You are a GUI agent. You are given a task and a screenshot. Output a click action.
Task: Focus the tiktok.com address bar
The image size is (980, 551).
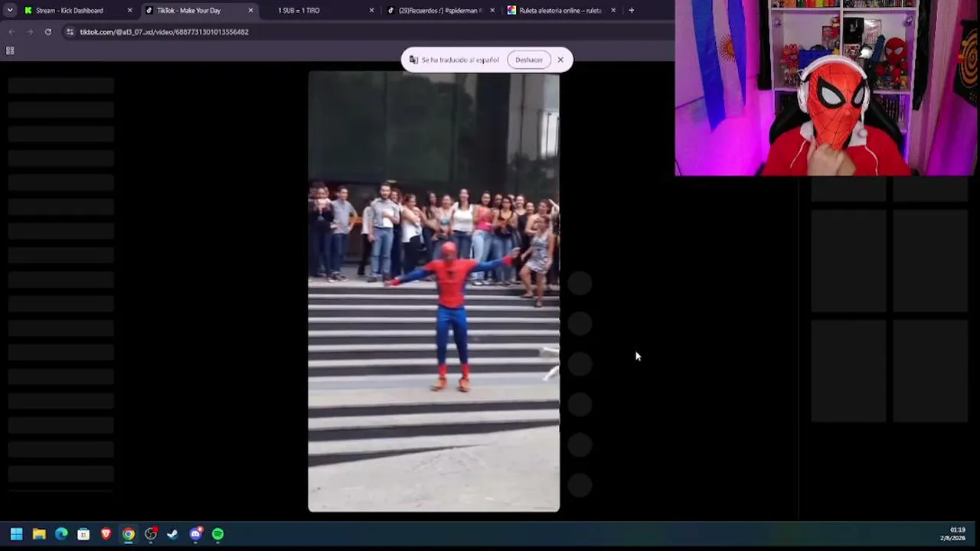coord(367,32)
